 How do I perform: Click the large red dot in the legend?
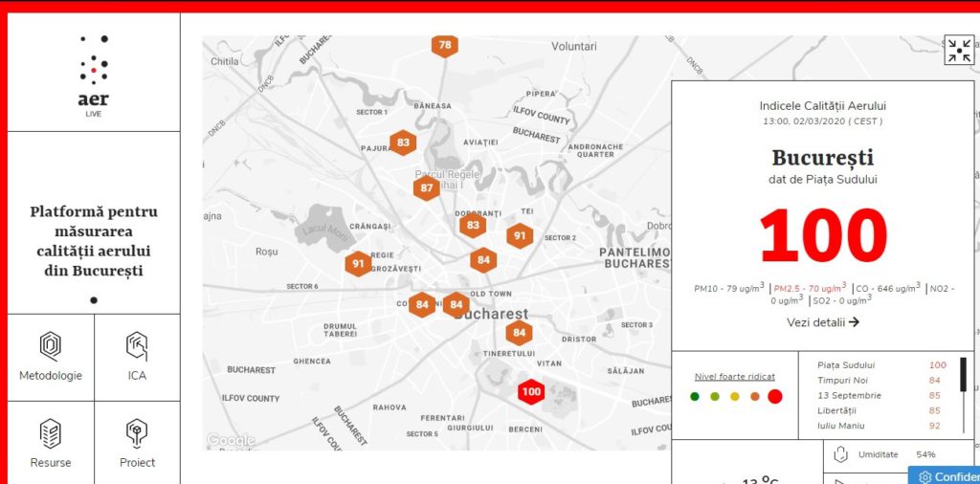point(774,396)
